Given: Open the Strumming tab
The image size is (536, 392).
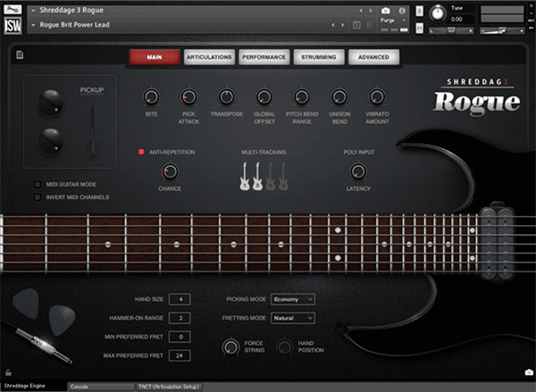Looking at the screenshot, I should pos(318,57).
